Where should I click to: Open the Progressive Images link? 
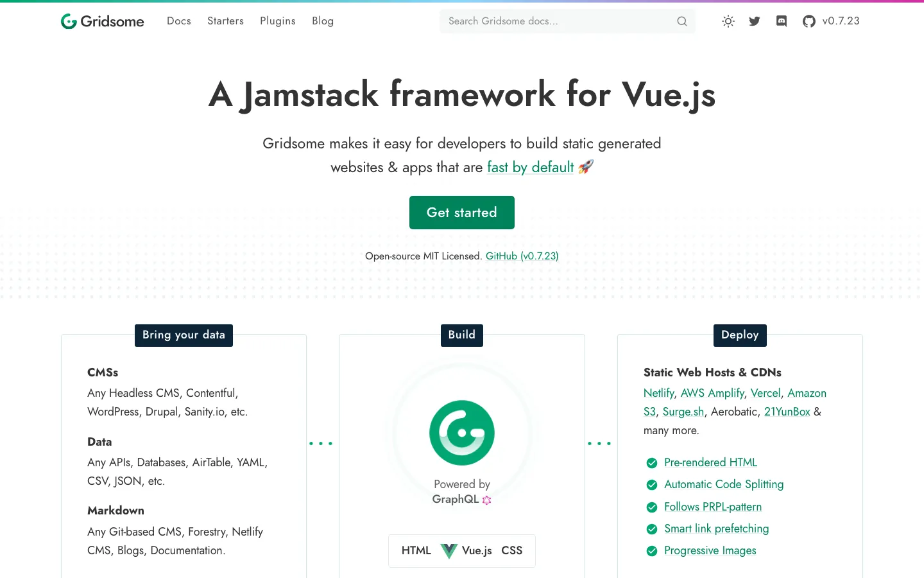(710, 550)
